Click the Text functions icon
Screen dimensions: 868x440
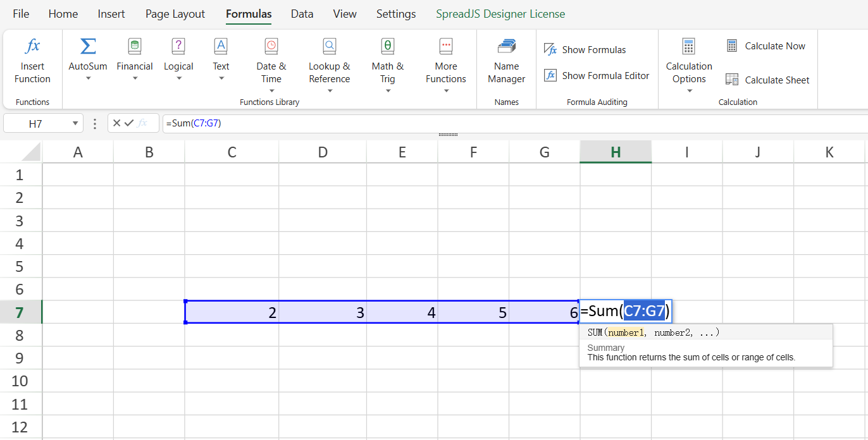221,46
